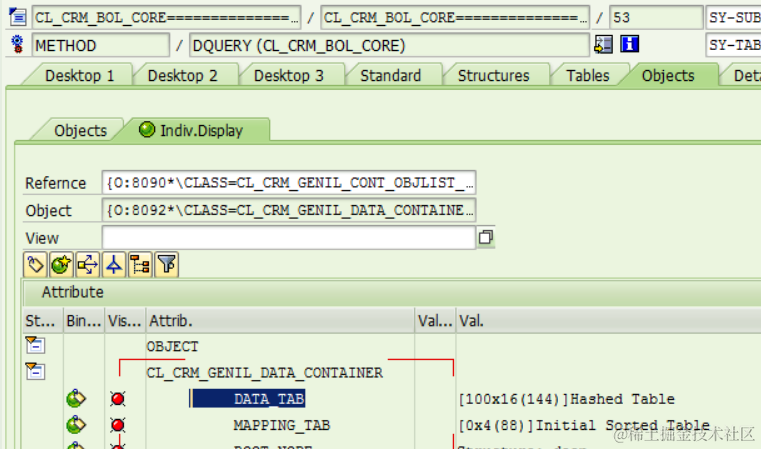Click the hierarchy tree toolbar icon
This screenshot has height=449, width=761.
click(x=140, y=265)
